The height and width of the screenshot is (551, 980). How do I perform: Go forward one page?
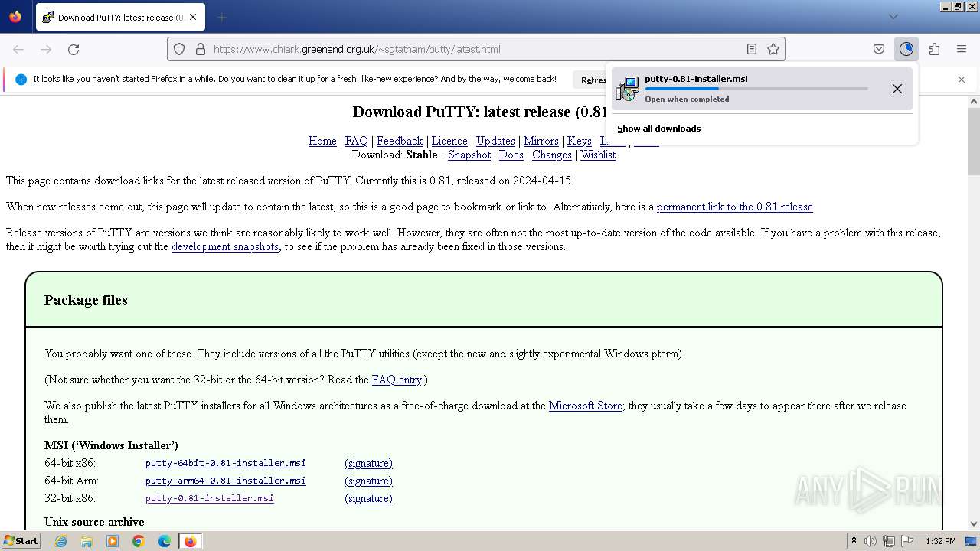tap(46, 49)
